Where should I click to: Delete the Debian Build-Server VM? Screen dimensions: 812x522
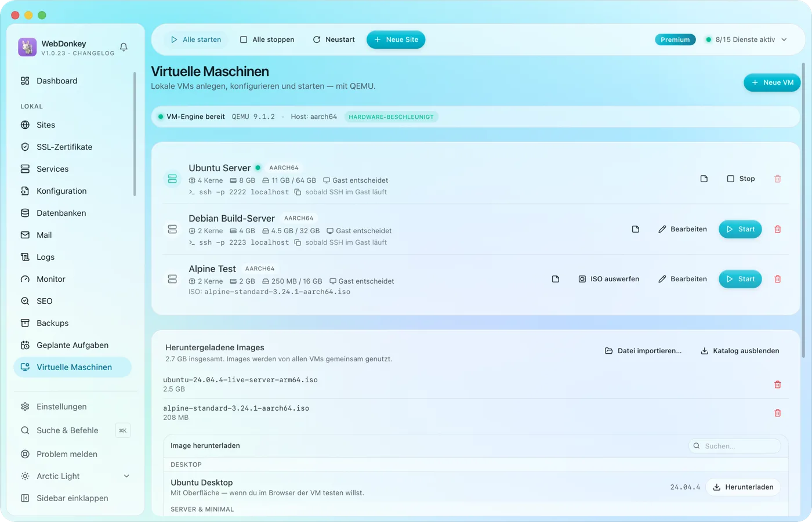(778, 229)
